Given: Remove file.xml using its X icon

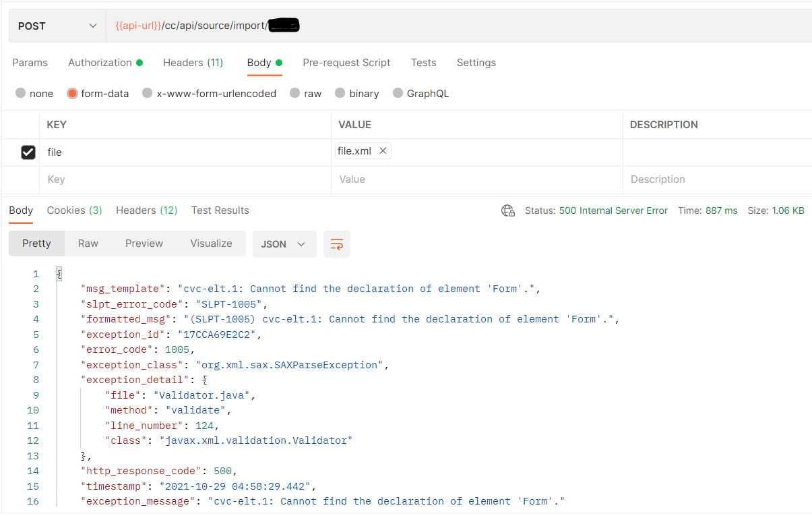Looking at the screenshot, I should coord(383,151).
